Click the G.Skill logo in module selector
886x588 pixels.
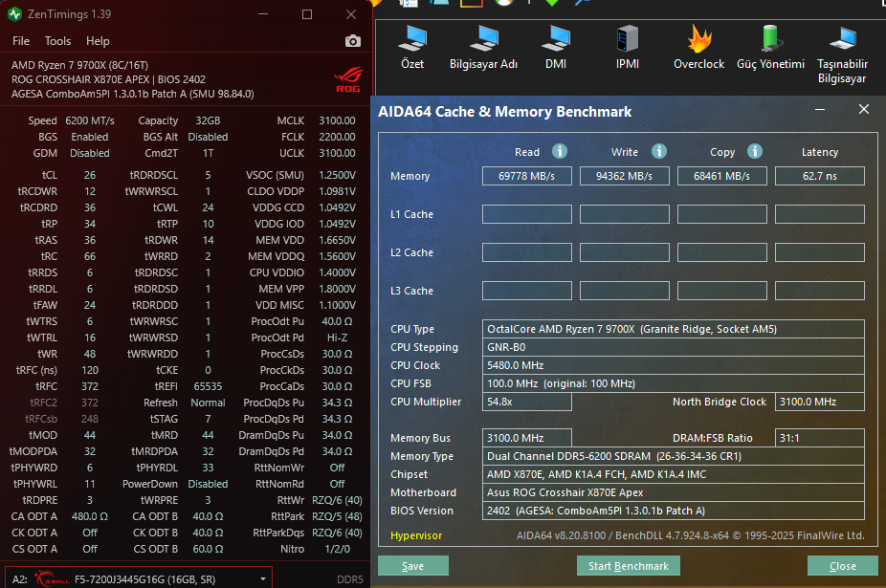52,579
